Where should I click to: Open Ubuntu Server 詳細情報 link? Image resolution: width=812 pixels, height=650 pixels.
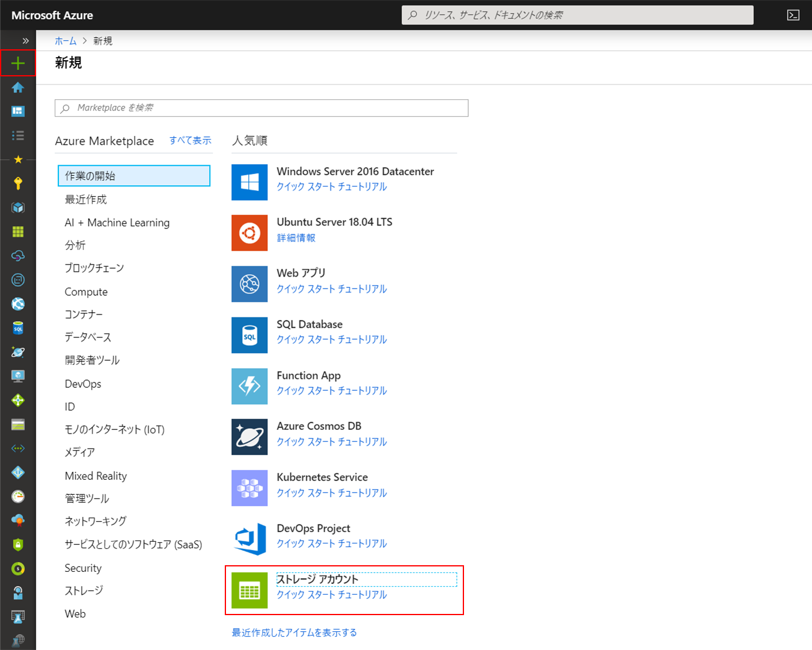(x=296, y=238)
